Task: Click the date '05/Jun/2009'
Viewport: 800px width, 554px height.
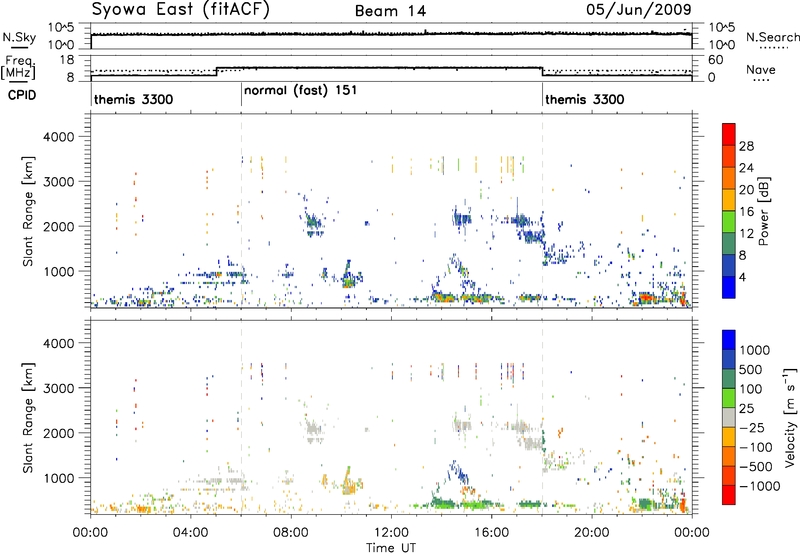Action: 639,9
